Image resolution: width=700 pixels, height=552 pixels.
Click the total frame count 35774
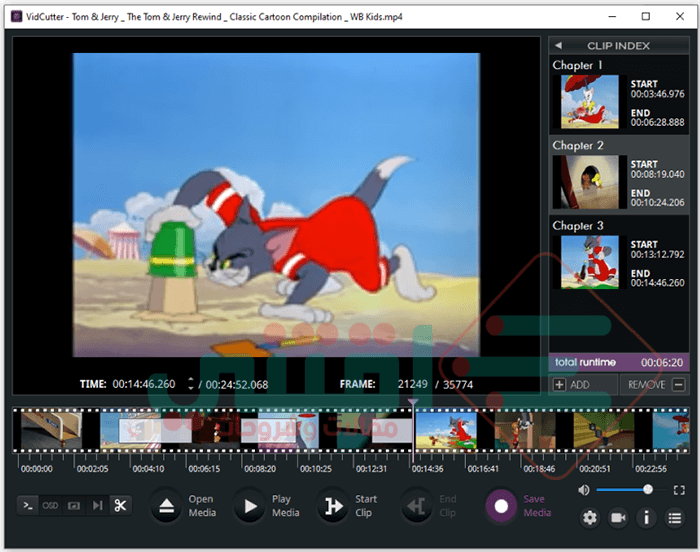pos(458,385)
